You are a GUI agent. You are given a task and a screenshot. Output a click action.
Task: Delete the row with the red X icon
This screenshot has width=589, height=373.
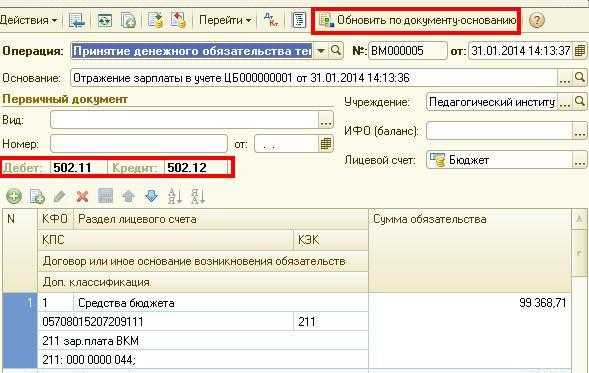[x=82, y=196]
